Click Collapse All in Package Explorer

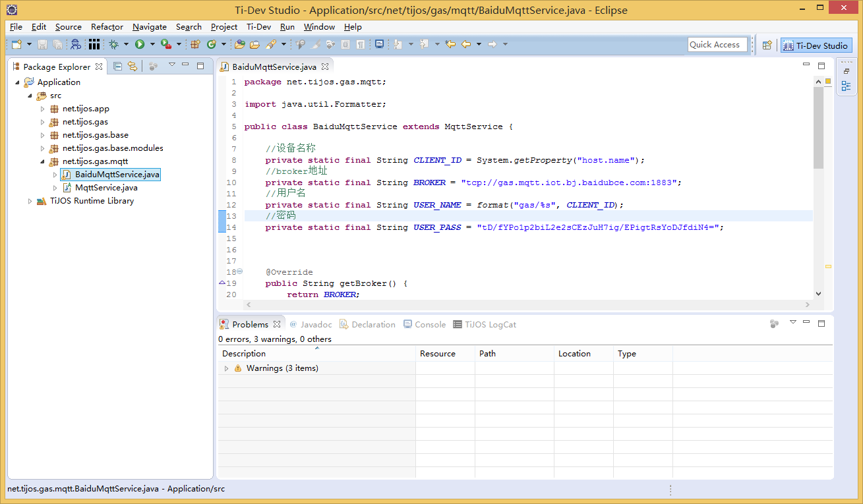click(x=117, y=66)
